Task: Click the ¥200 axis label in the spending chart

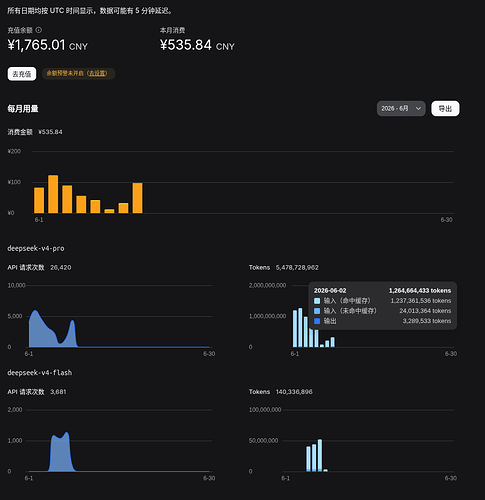Action: coord(14,151)
